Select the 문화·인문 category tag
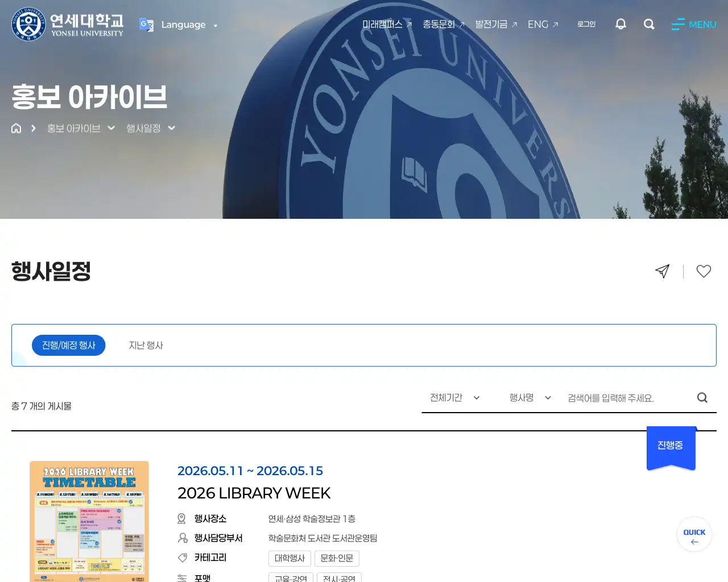The width and height of the screenshot is (728, 582). coord(337,559)
